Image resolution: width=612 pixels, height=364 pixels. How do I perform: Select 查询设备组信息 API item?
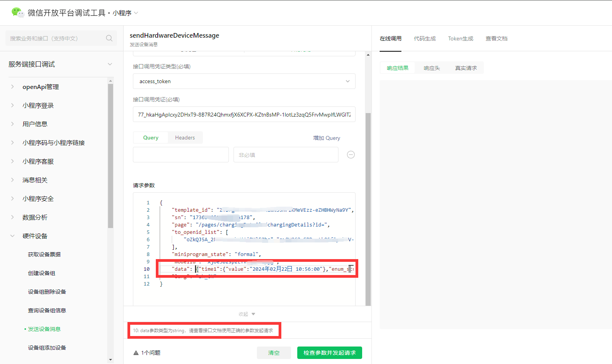(x=47, y=310)
